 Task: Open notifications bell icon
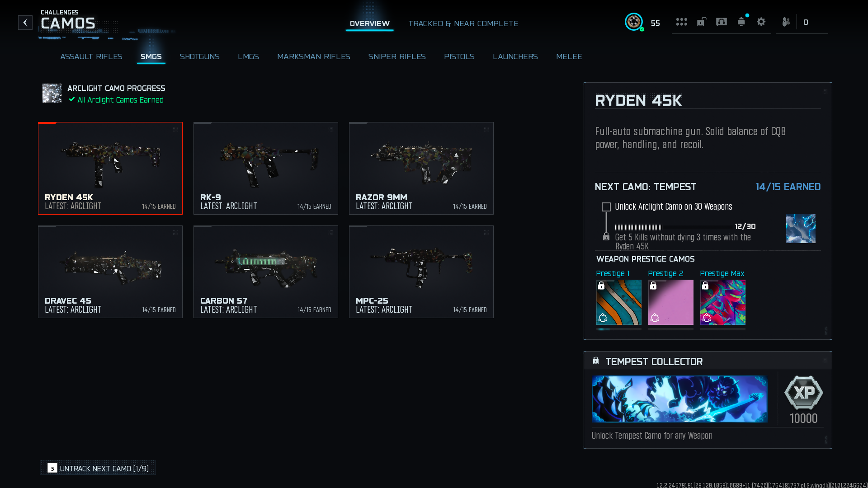coord(741,22)
